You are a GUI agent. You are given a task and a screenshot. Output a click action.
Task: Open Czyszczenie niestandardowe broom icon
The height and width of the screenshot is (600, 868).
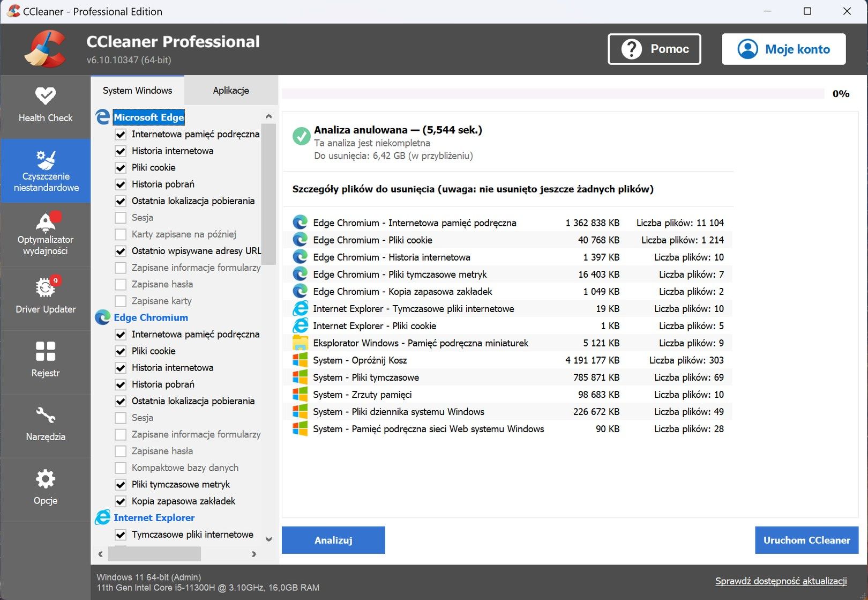click(x=46, y=160)
